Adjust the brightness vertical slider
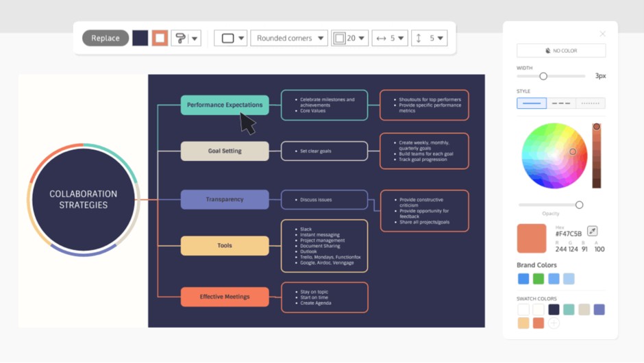 pyautogui.click(x=596, y=155)
